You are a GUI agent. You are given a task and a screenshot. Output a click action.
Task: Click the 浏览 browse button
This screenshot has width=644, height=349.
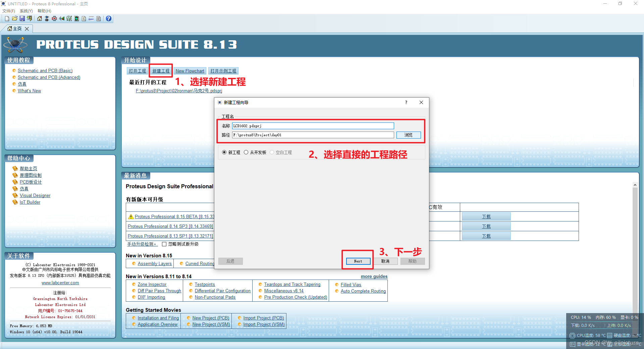coord(409,135)
